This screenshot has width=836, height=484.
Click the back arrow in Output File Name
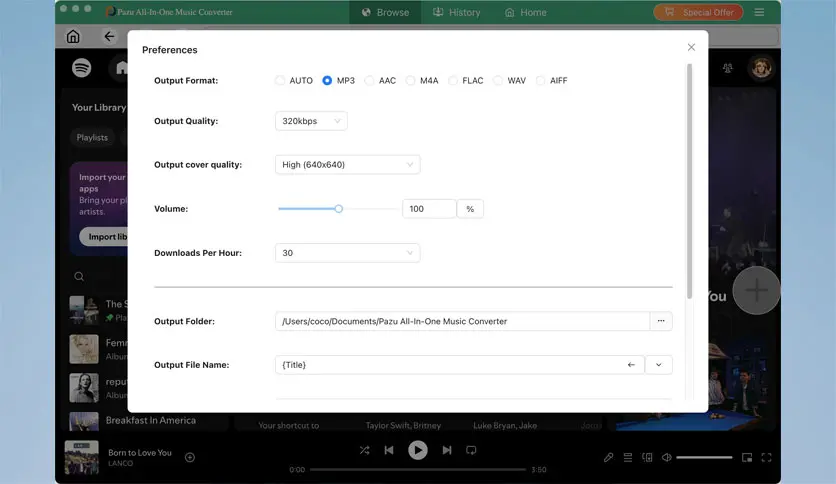click(631, 365)
